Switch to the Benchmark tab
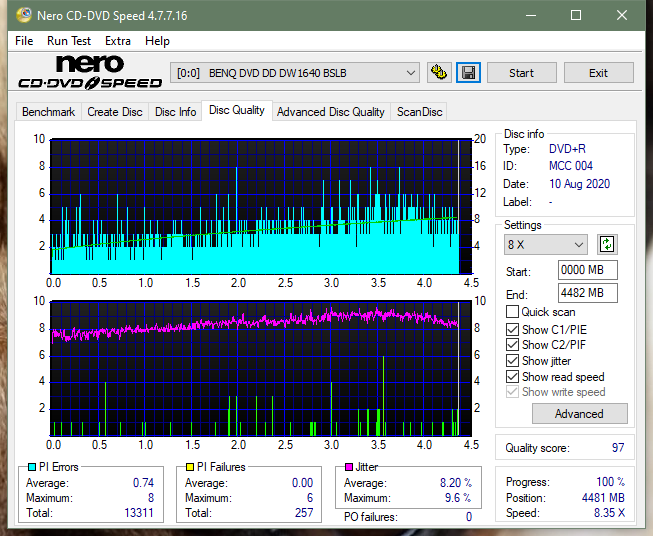 (48, 112)
